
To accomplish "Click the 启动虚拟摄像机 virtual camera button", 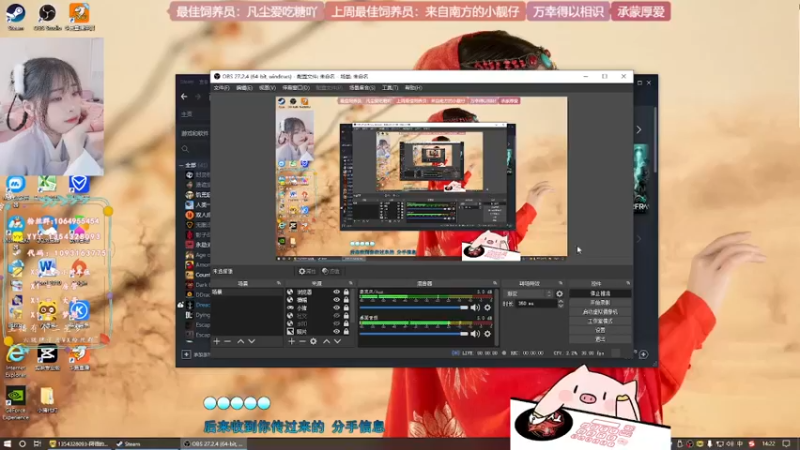I will click(600, 312).
